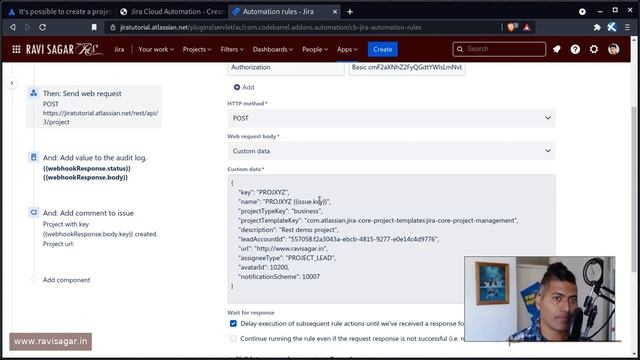Open the user profile avatar
640x360 pixels.
[613, 49]
